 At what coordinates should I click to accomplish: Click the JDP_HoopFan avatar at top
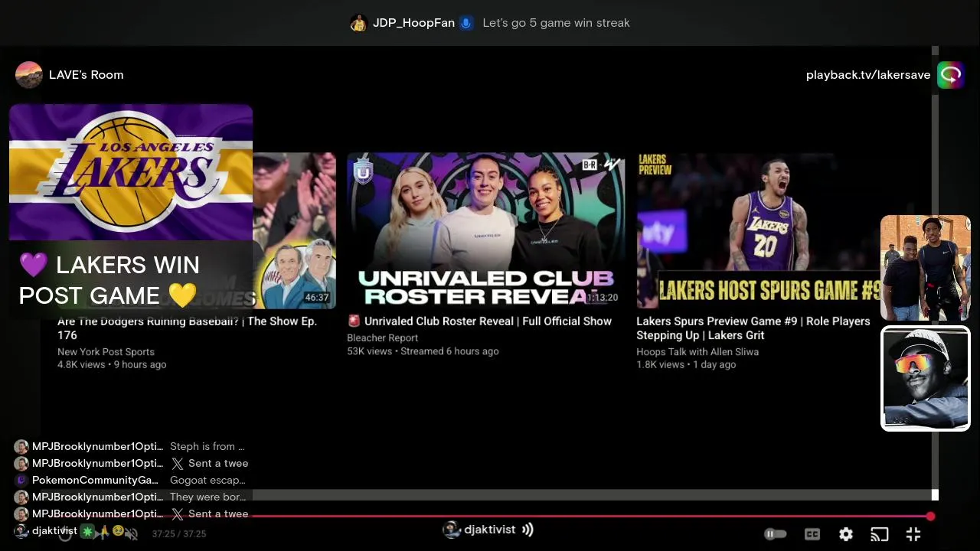tap(358, 23)
